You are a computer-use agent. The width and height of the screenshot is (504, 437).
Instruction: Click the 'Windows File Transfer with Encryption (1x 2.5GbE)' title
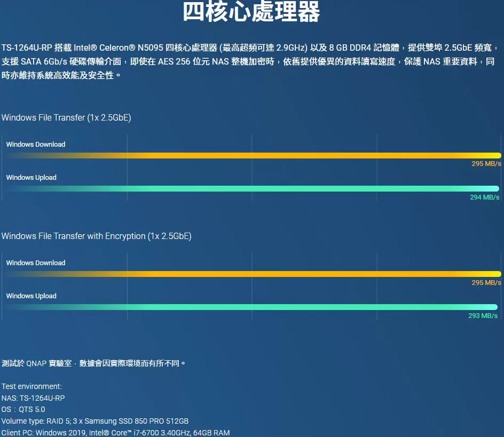pos(97,236)
